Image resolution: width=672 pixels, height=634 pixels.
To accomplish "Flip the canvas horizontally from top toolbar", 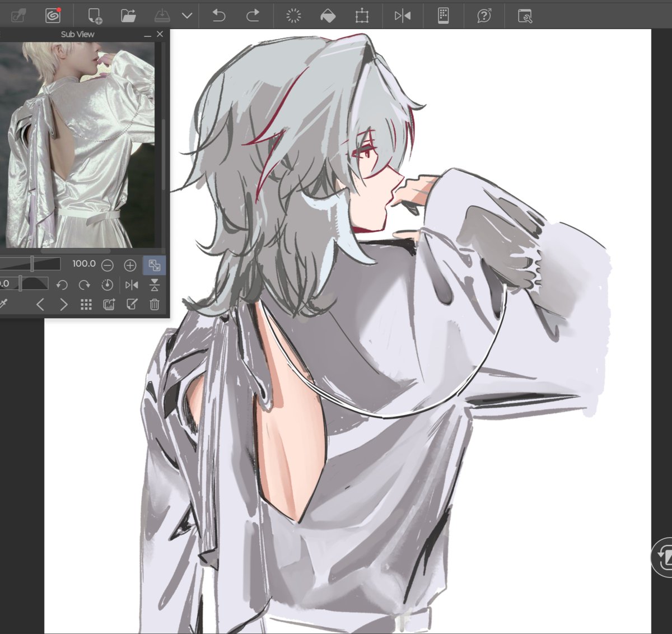I will click(402, 16).
